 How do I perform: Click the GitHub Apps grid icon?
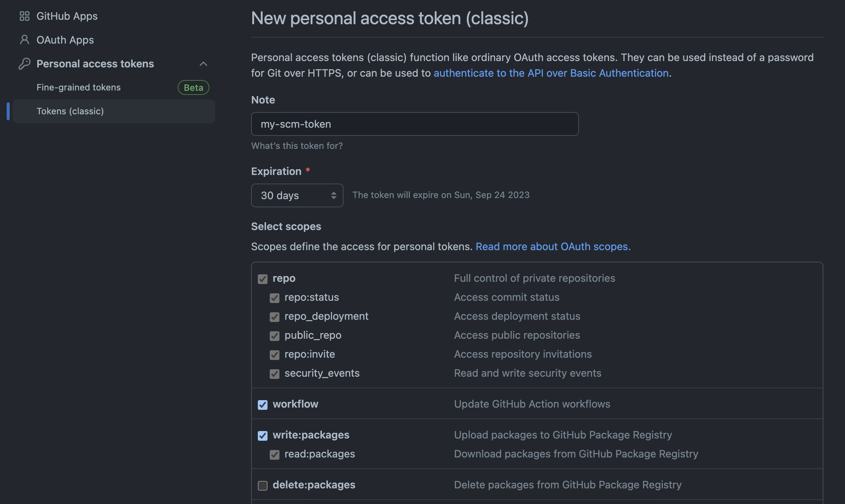pos(25,16)
